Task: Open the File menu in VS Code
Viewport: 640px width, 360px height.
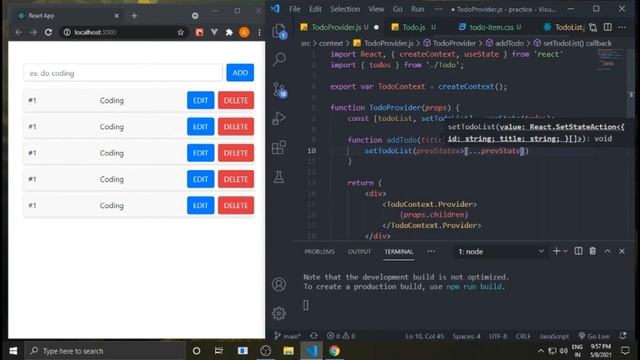Action: tap(295, 9)
